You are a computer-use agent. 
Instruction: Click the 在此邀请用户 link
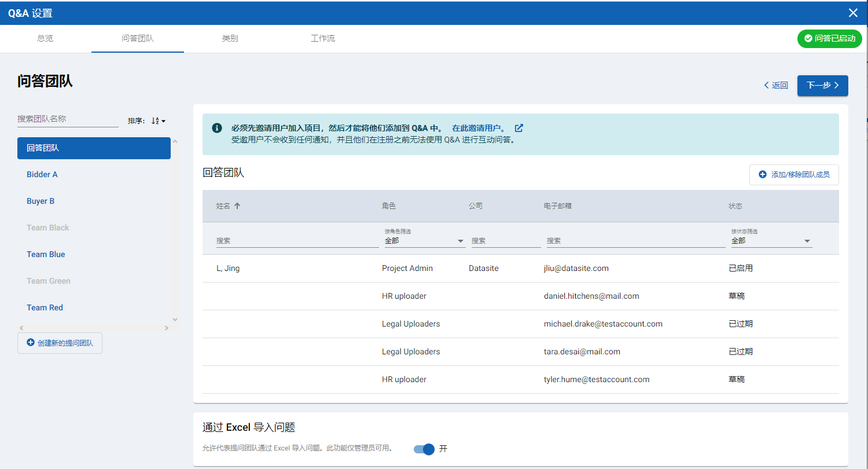[x=478, y=128]
